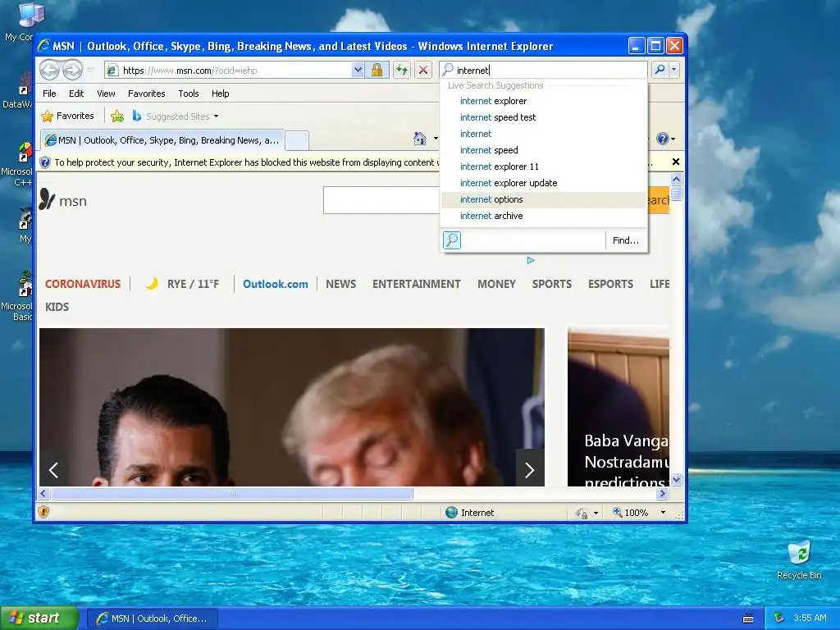Screen dimensions: 840x630
Task: Expand the address bar history dropdown
Action: coord(358,71)
